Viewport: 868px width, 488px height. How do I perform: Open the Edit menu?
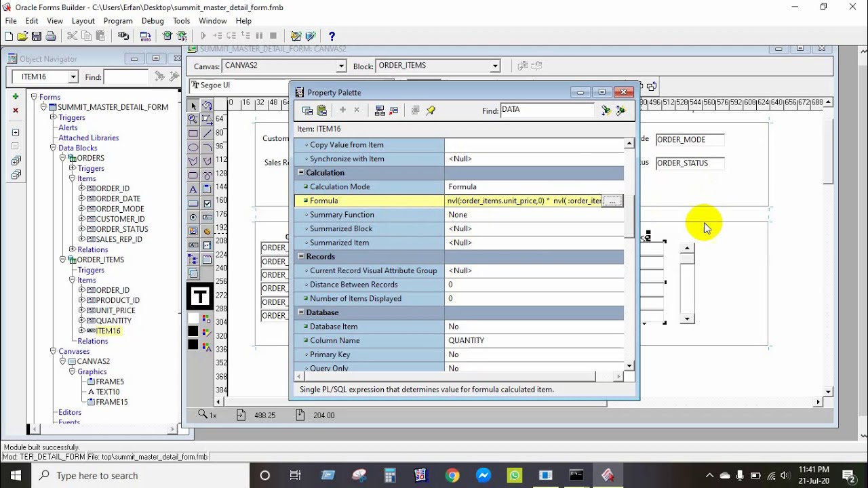click(x=32, y=21)
